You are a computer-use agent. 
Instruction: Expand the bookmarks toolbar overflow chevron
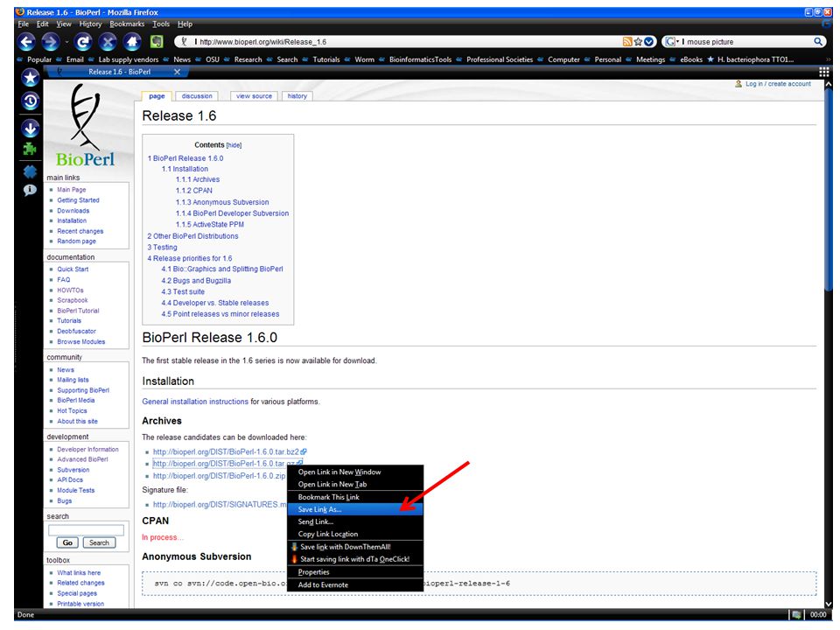click(829, 59)
